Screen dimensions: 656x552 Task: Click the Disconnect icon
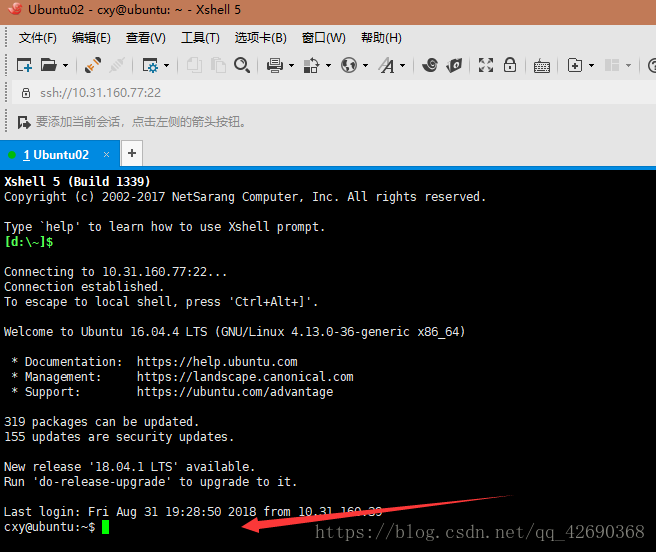(x=117, y=65)
